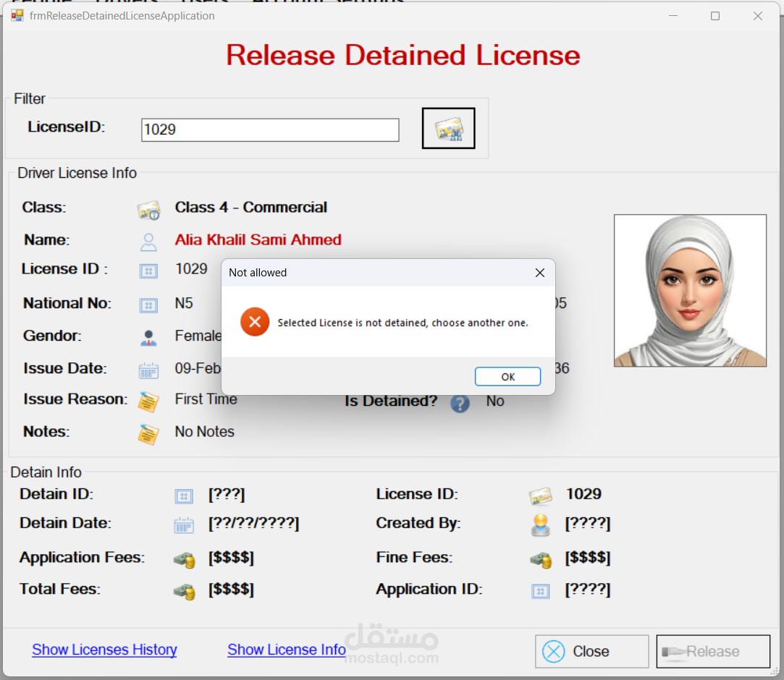Click the find license search button icon
This screenshot has height=680, width=784.
(x=449, y=129)
